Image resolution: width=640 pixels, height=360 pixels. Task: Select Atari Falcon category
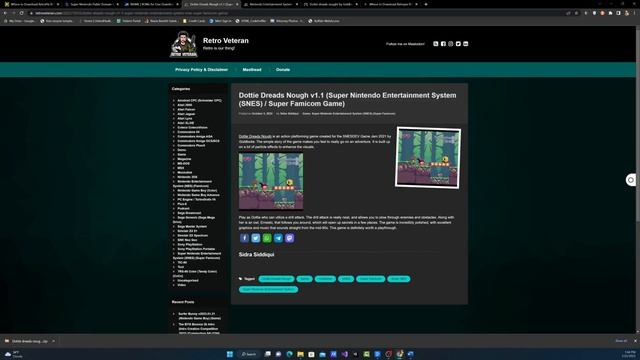(x=186, y=109)
